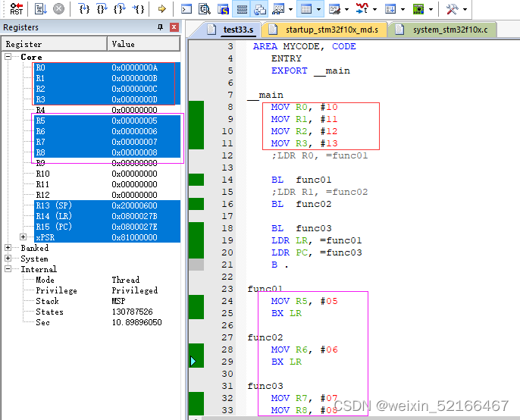Show the next statement with yellow arrow
Screen dimensions: 520x420
coord(162,9)
